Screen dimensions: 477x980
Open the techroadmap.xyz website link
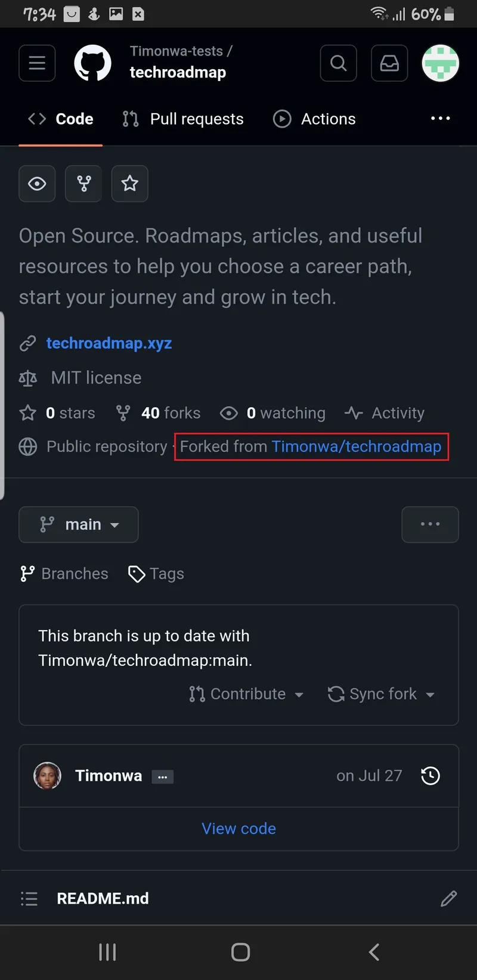109,343
